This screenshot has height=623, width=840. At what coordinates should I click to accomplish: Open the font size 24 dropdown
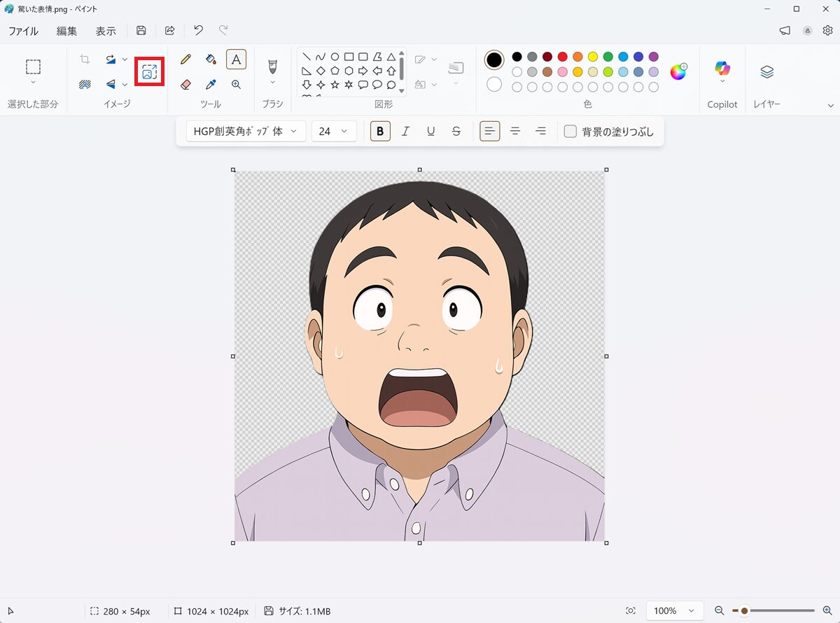333,132
